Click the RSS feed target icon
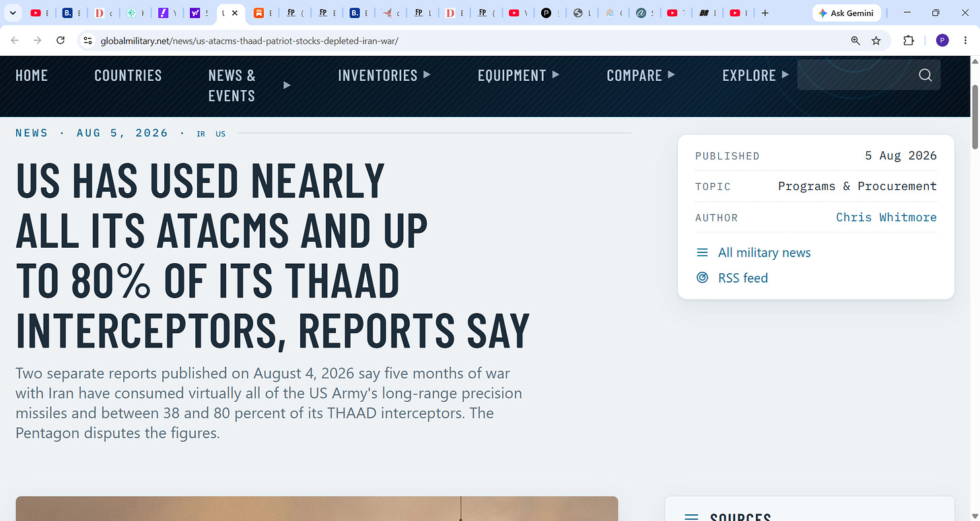This screenshot has height=521, width=980. click(702, 277)
